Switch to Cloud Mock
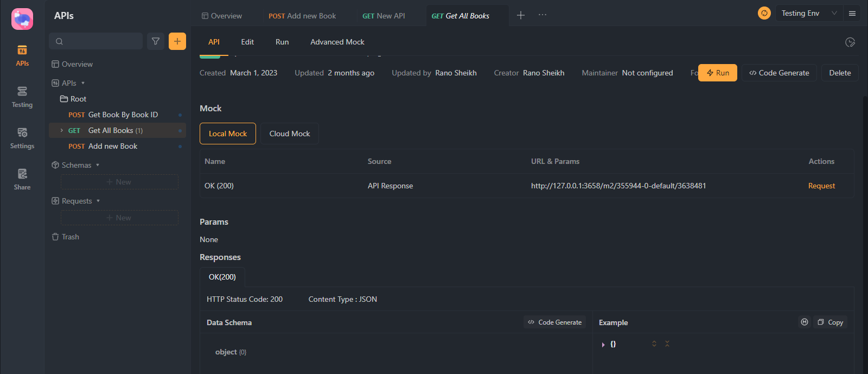Viewport: 868px width, 374px height. click(290, 134)
